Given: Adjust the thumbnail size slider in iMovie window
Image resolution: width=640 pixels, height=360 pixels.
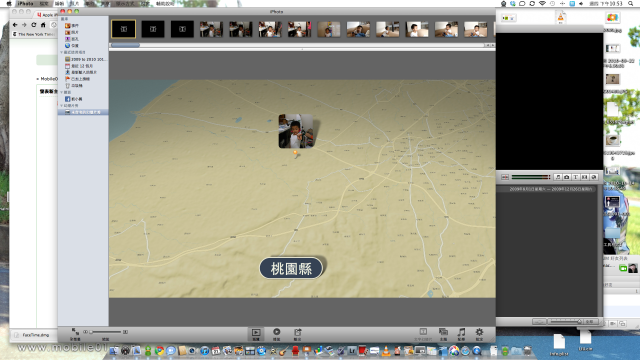Looking at the screenshot, I should click(565, 322).
